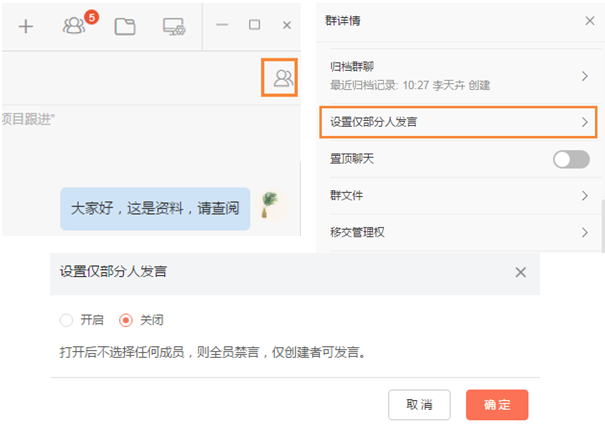Click the plant avatar beside the message
This screenshot has height=428, width=605.
271,205
